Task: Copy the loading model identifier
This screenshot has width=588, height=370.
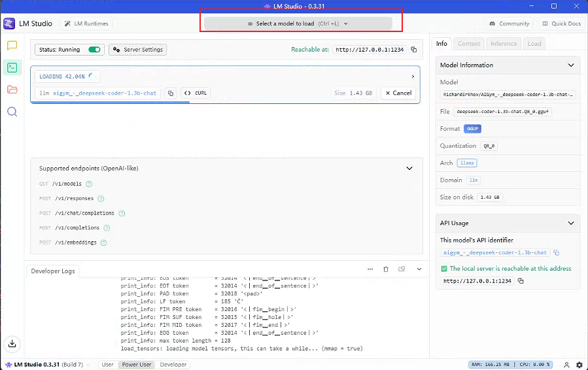Action: tap(171, 93)
